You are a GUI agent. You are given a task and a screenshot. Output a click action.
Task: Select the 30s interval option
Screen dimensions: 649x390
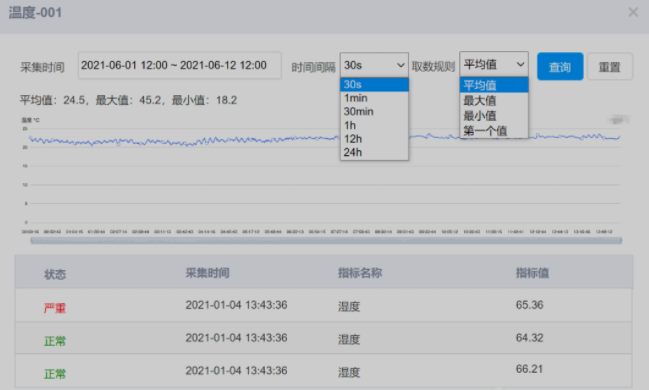(374, 84)
